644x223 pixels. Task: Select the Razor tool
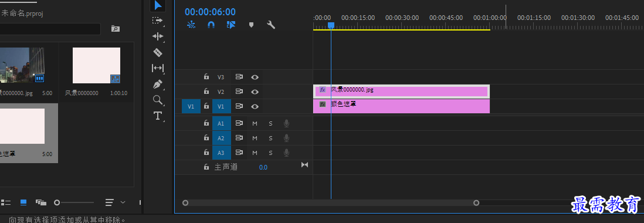coord(158,53)
